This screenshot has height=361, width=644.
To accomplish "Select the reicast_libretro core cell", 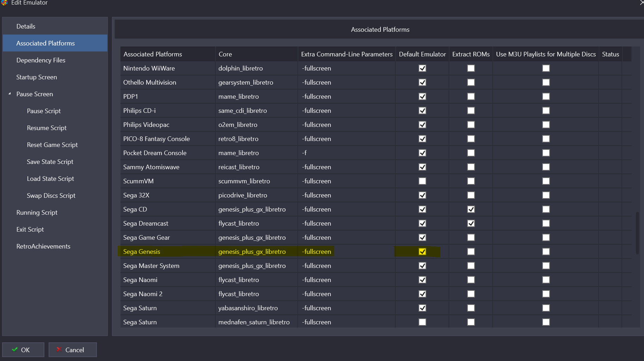I will (256, 167).
